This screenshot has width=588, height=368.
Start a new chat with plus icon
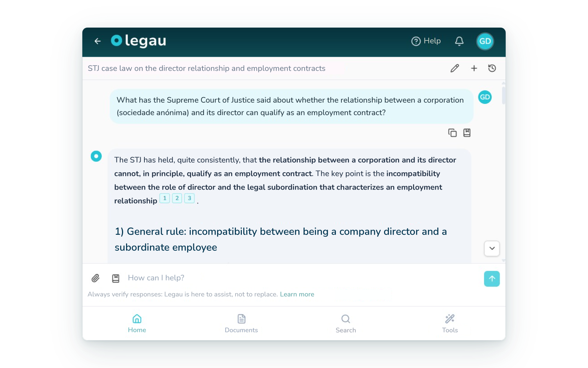point(474,68)
